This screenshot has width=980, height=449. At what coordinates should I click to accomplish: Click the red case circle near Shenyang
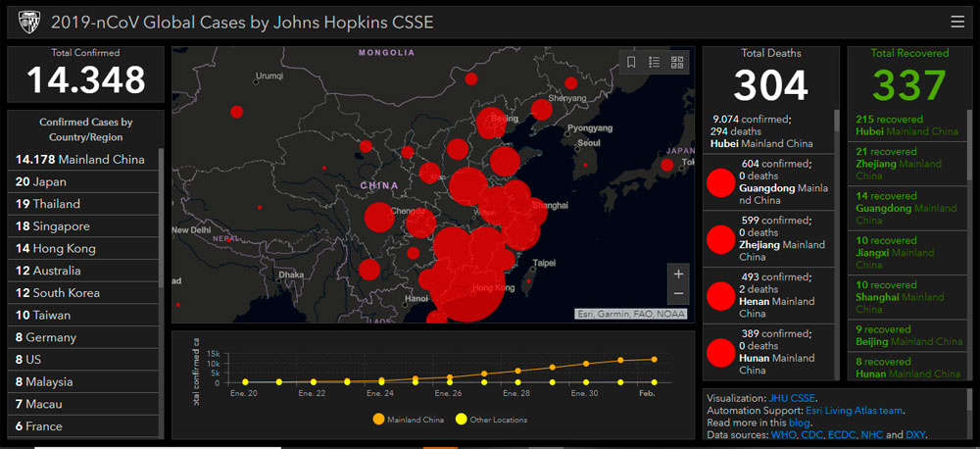542,110
